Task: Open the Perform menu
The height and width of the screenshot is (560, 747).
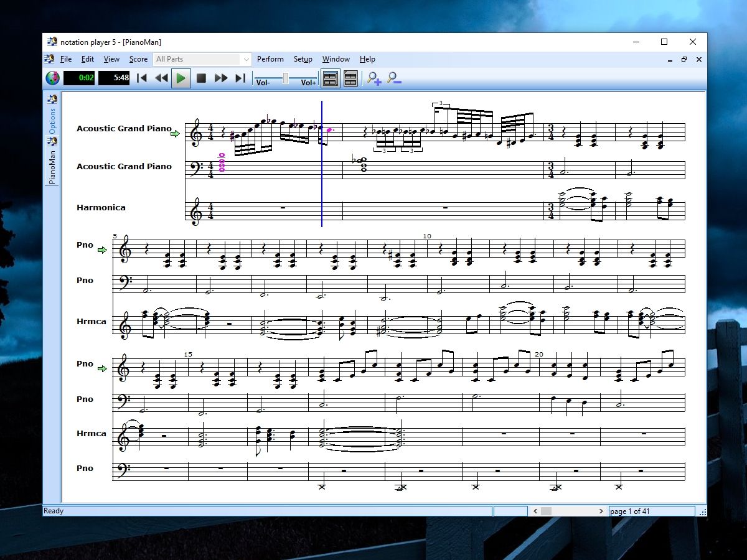Action: [x=270, y=59]
